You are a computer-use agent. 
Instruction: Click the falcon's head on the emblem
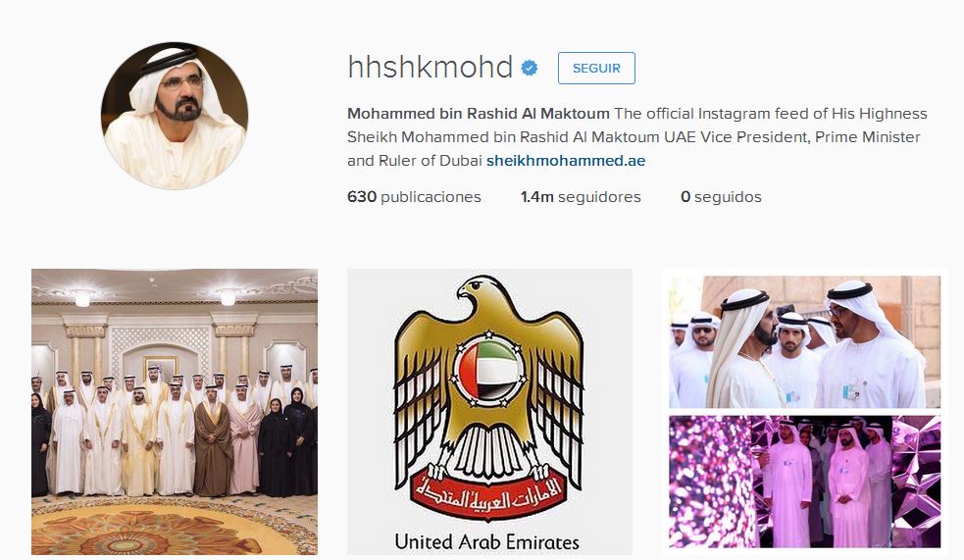click(x=482, y=295)
